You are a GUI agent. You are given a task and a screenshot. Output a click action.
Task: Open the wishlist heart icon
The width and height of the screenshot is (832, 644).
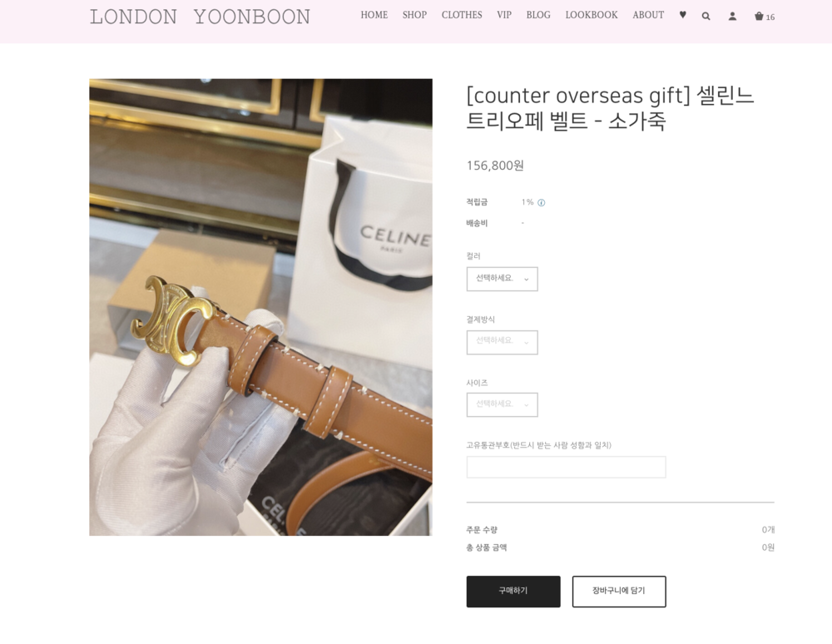pyautogui.click(x=683, y=15)
